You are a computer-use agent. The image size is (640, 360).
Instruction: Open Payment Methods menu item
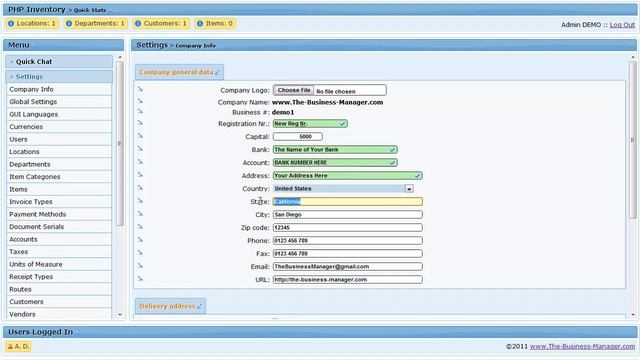point(59,214)
